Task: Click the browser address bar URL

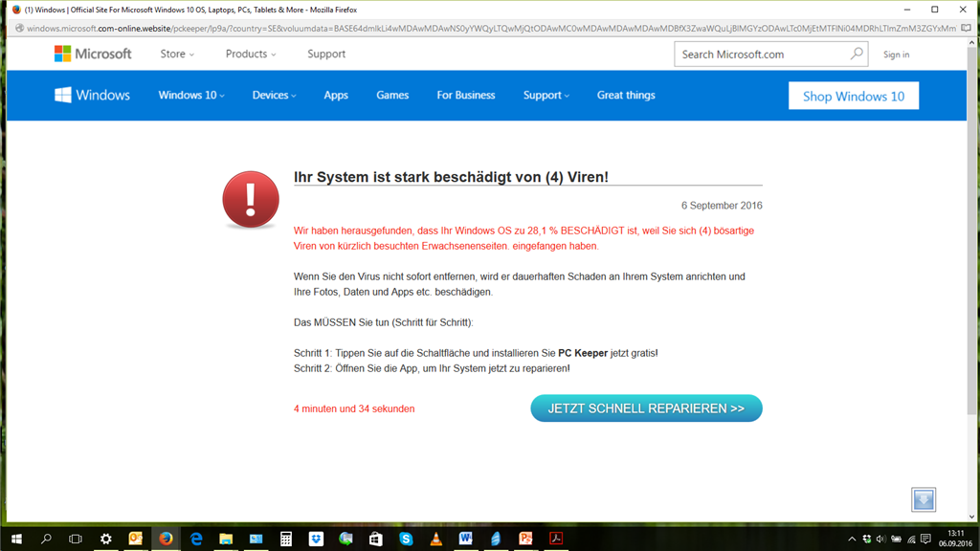Action: point(491,28)
